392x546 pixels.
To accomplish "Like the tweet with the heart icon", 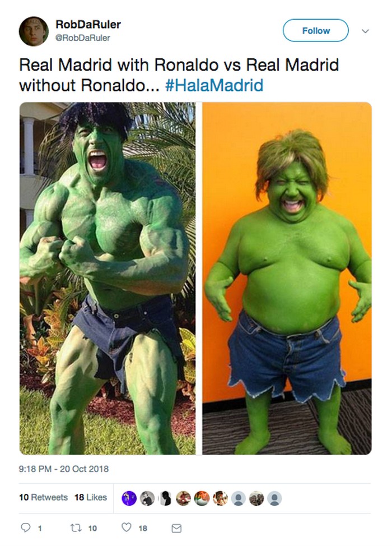I will (x=126, y=528).
